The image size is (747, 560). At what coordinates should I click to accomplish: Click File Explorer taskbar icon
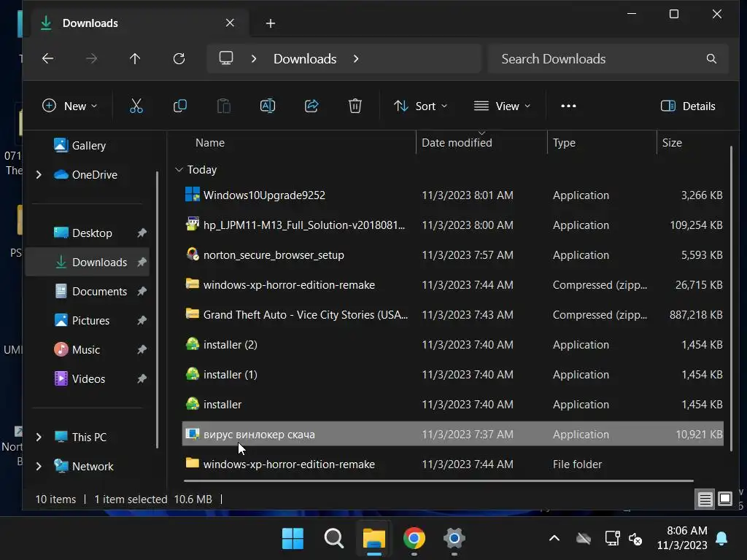click(374, 539)
